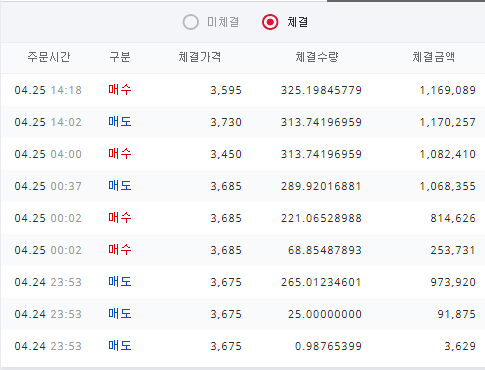The width and height of the screenshot is (485, 370).
Task: Click quantity 68.85487893
Action: (325, 250)
